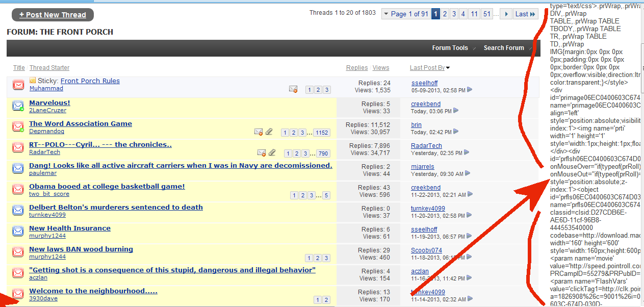Open page 1152 of Word Association Game thread
Viewport: 644px width, 307px height.
[x=322, y=133]
